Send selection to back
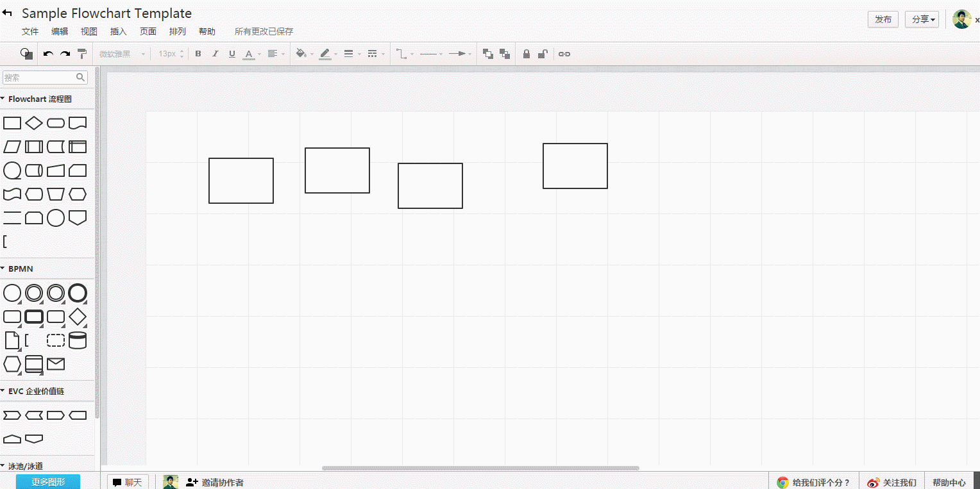Viewport: 980px width, 489px height. click(x=505, y=54)
